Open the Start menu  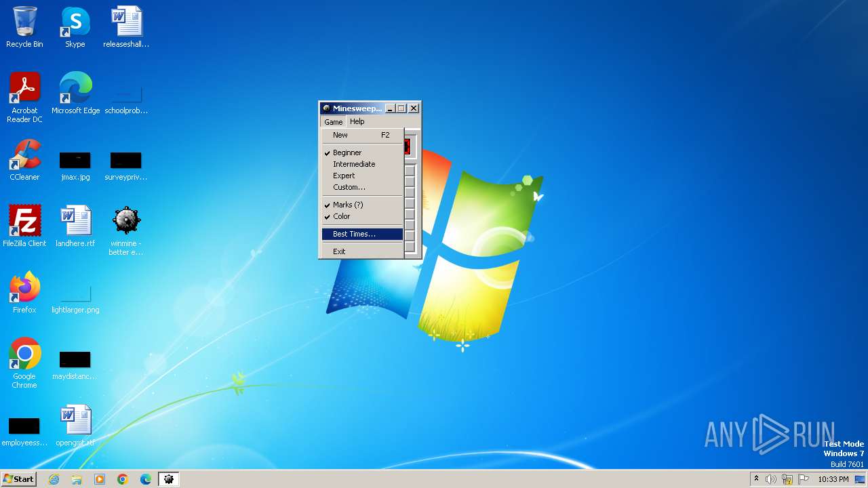pos(19,479)
